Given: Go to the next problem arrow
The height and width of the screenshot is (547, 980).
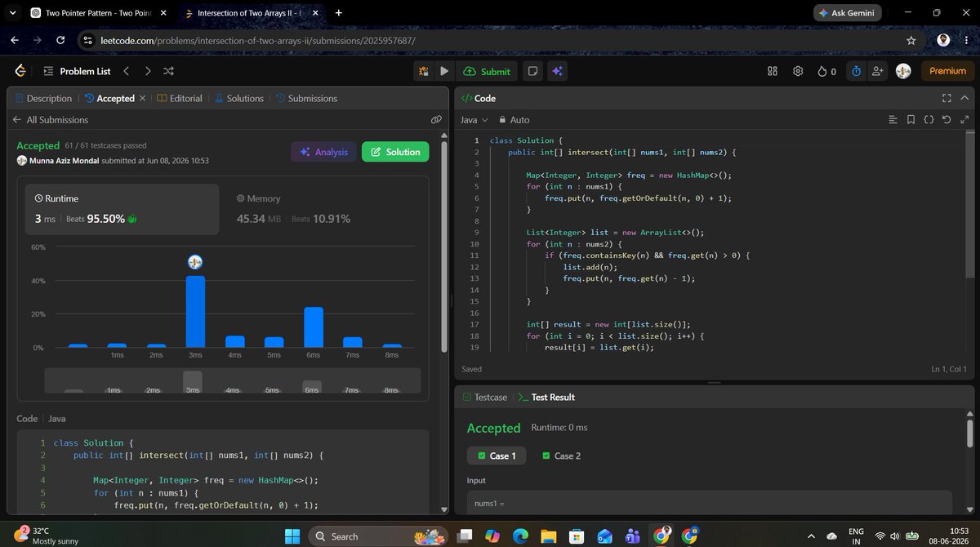Looking at the screenshot, I should point(148,71).
